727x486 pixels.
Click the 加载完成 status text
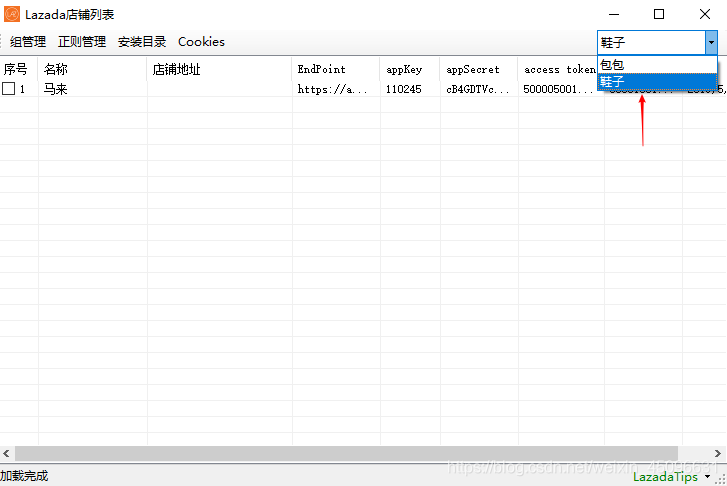(24, 476)
